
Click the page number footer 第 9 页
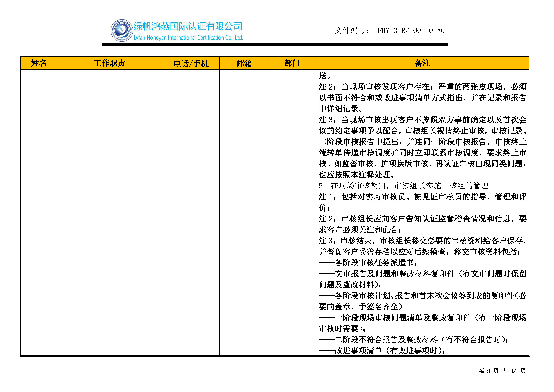pyautogui.click(x=488, y=371)
